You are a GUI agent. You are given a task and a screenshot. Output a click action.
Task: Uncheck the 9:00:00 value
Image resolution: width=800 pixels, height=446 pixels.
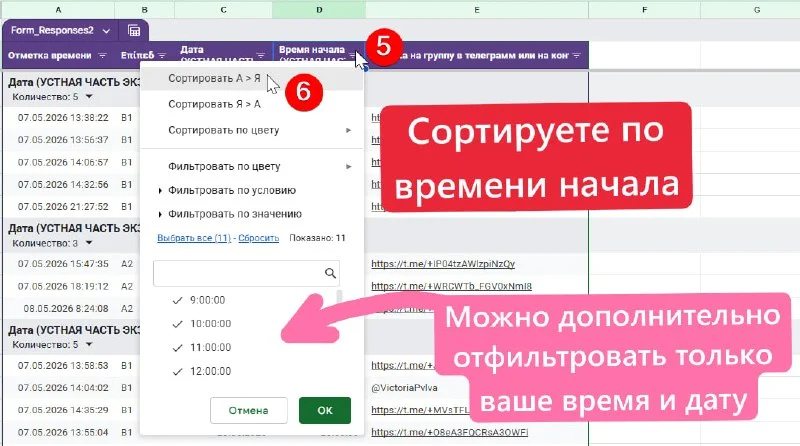pos(178,301)
